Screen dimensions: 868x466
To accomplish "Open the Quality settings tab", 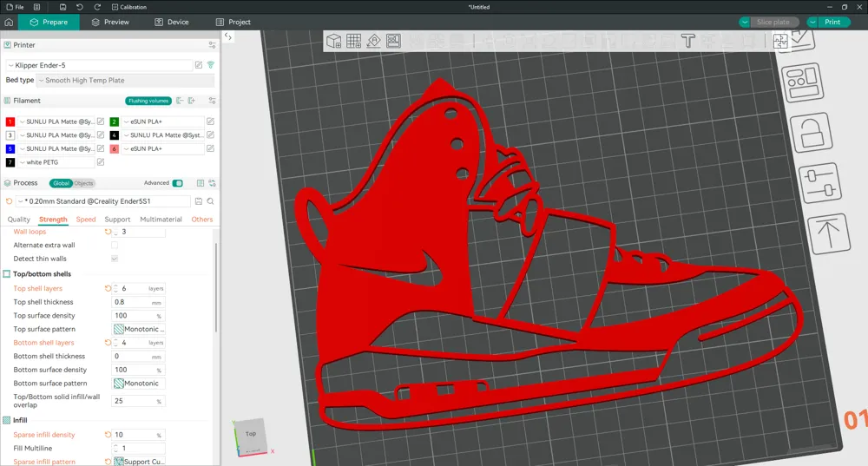I will pyautogui.click(x=19, y=220).
